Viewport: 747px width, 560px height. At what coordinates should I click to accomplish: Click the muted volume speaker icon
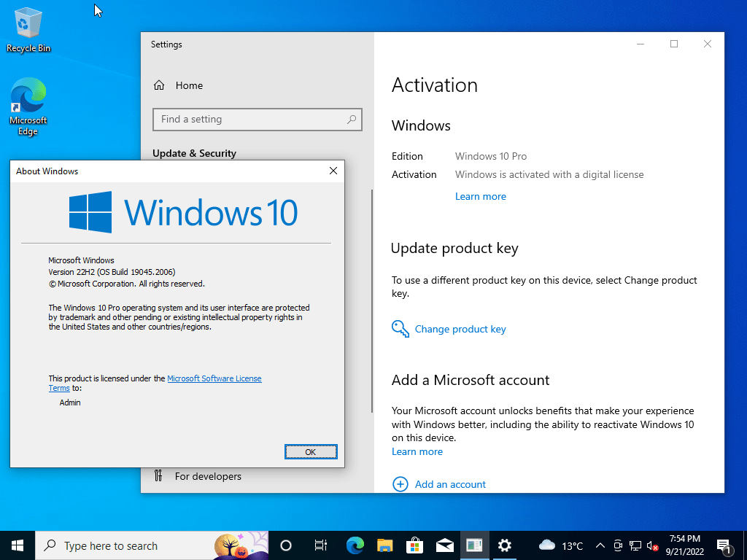(x=652, y=545)
